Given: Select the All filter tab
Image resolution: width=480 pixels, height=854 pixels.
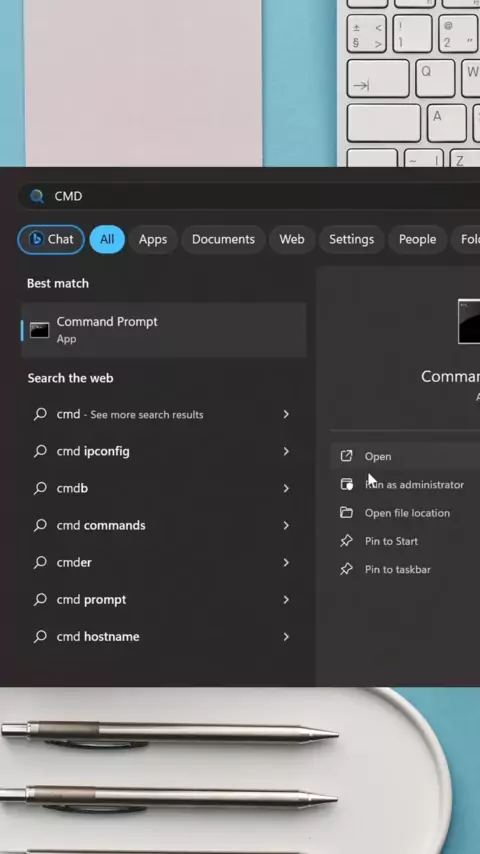Looking at the screenshot, I should point(107,239).
